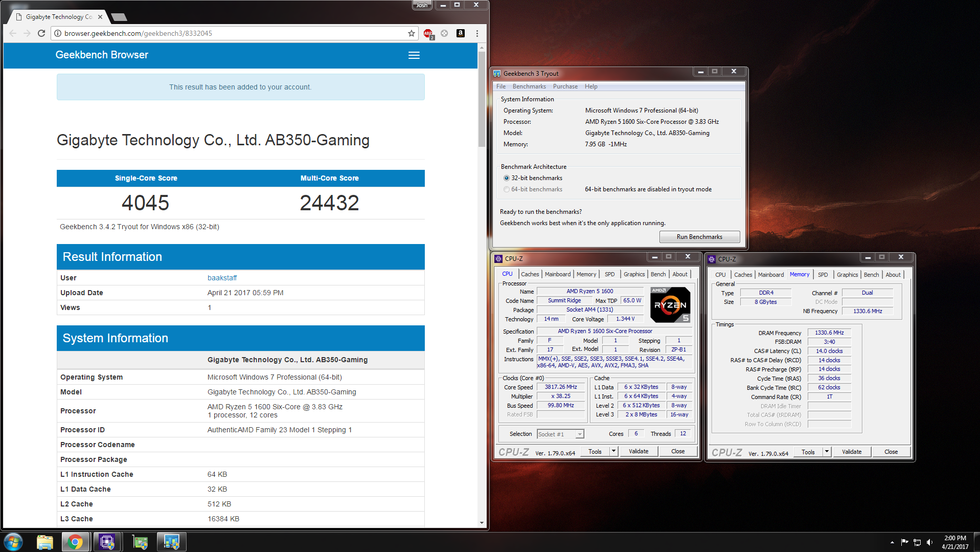Click Close button in right CPU-Z window

click(891, 452)
